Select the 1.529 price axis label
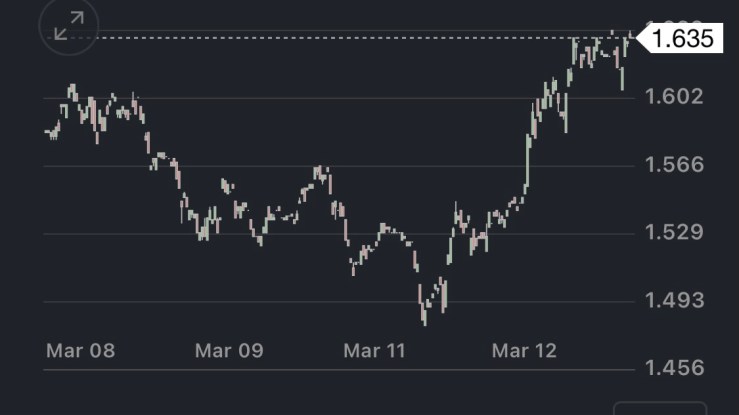The height and width of the screenshot is (415, 739). pyautogui.click(x=676, y=233)
